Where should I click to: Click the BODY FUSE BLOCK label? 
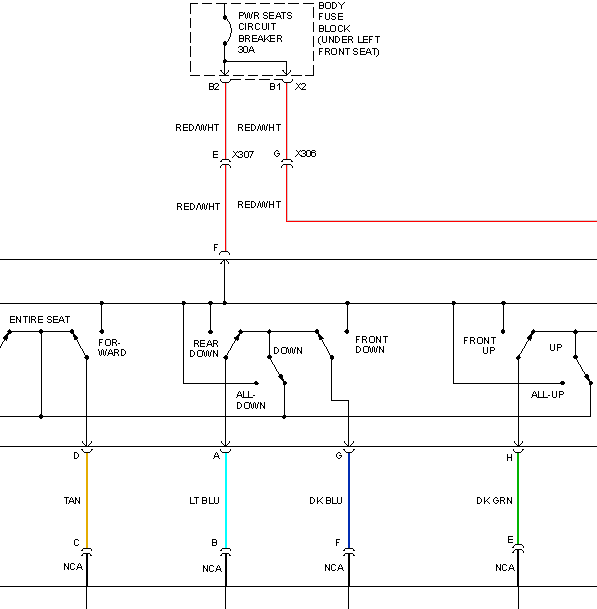click(349, 29)
